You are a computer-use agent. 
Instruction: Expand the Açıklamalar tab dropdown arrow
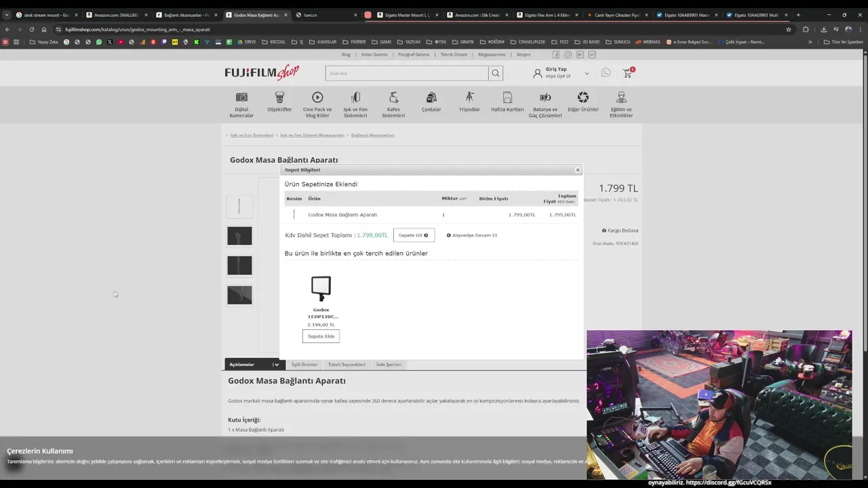point(275,365)
